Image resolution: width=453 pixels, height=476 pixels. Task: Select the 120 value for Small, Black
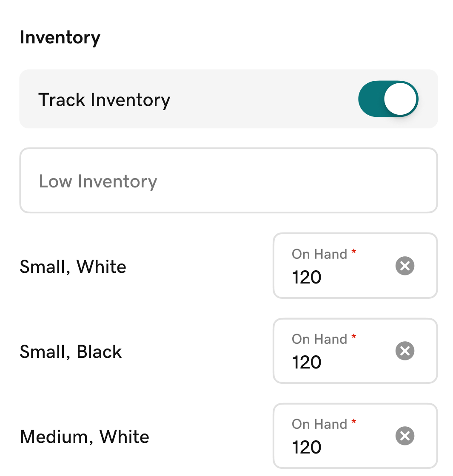[306, 362]
